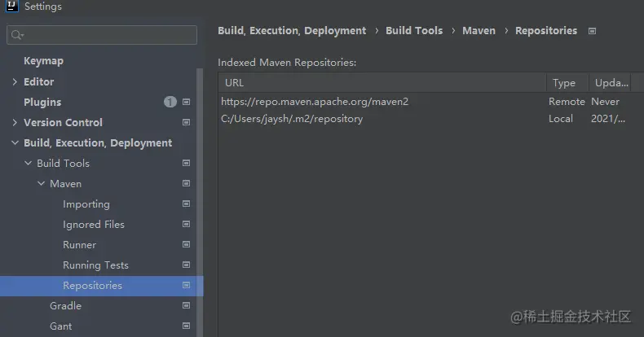Click project-level icon next to Plugins
The height and width of the screenshot is (337, 644).
186,102
